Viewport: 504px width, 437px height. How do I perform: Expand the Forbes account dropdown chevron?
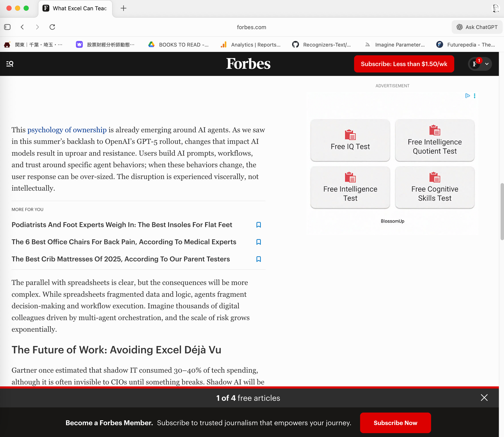pos(487,64)
